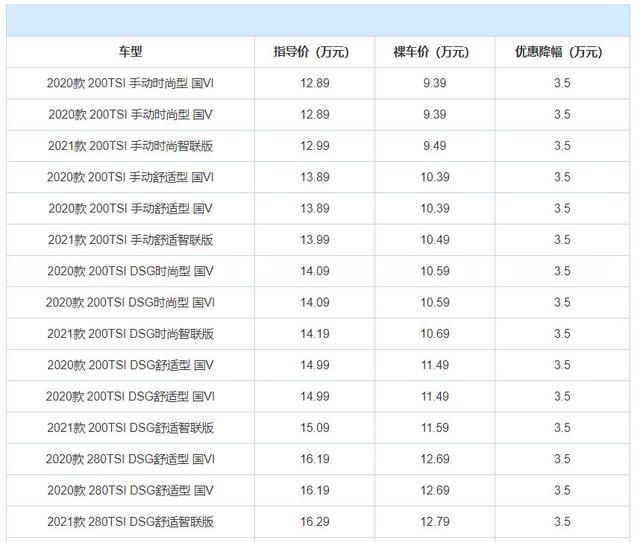Screen dimensions: 640x543
Task: Click 10.59 in the DSG时尚型 国VI row
Action: [435, 303]
